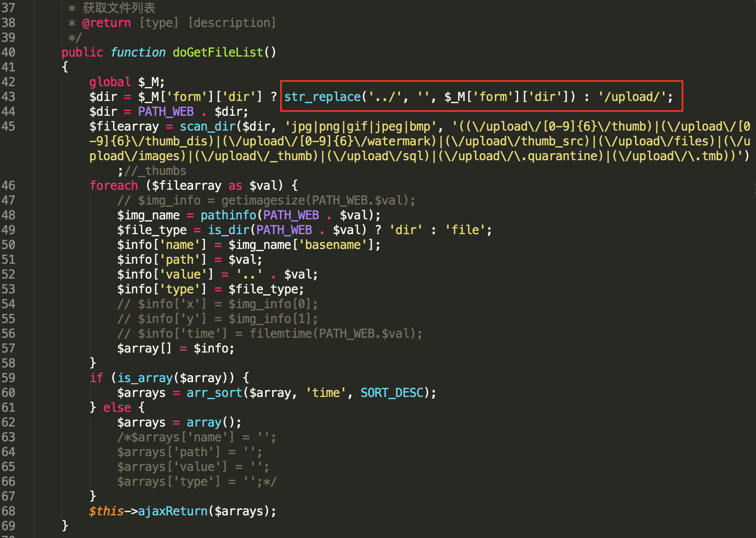Click the arr_sort function call
The height and width of the screenshot is (538, 756).
tap(214, 393)
